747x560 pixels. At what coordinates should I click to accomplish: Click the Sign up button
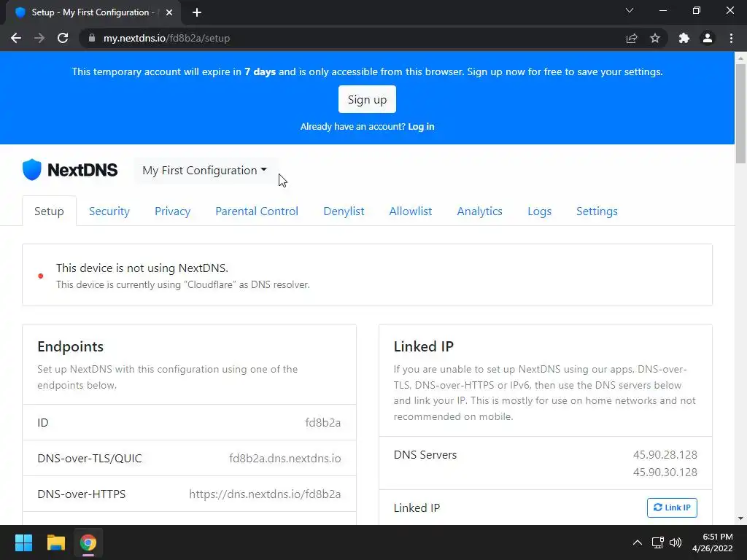(x=367, y=99)
